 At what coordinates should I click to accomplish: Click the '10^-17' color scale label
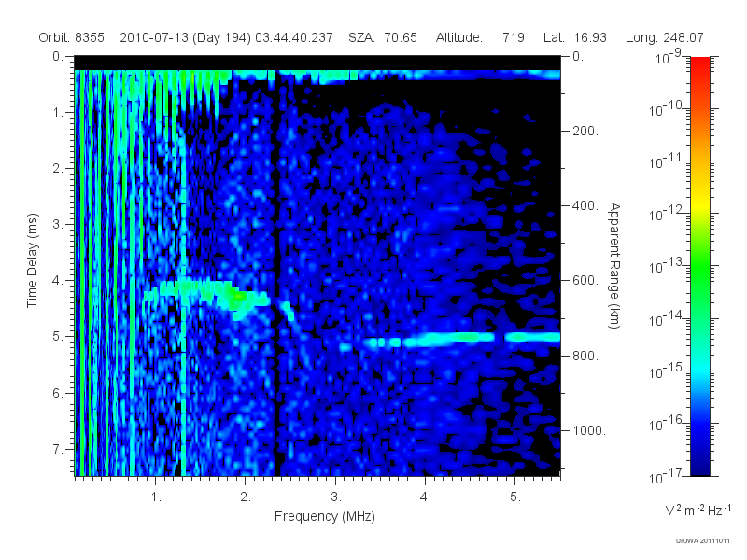click(665, 476)
